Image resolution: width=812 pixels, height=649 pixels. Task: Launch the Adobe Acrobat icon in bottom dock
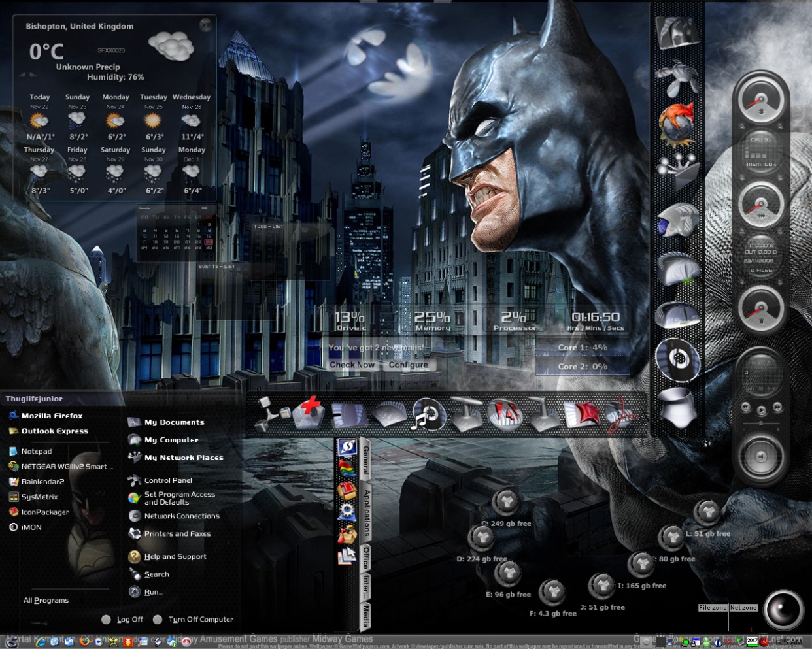pos(620,414)
